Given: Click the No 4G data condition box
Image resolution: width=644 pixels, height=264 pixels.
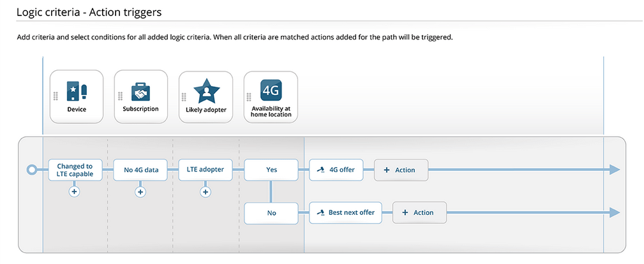Looking at the screenshot, I should click(140, 170).
